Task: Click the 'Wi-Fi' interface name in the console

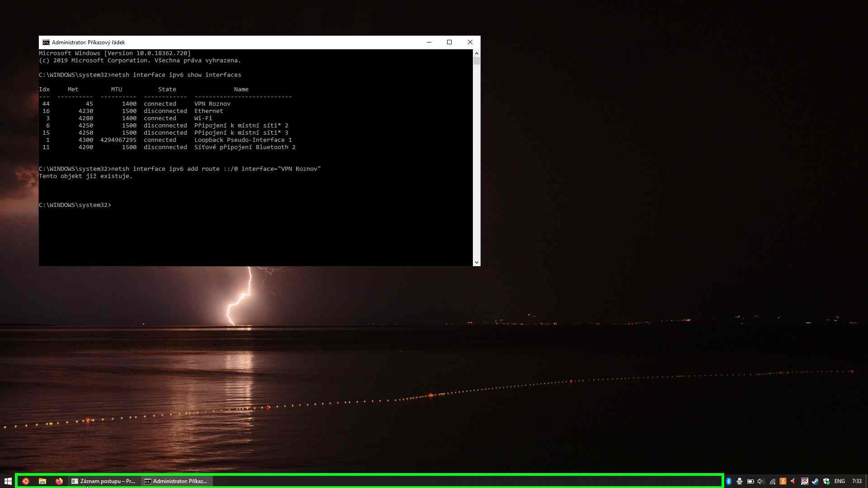Action: [x=203, y=118]
